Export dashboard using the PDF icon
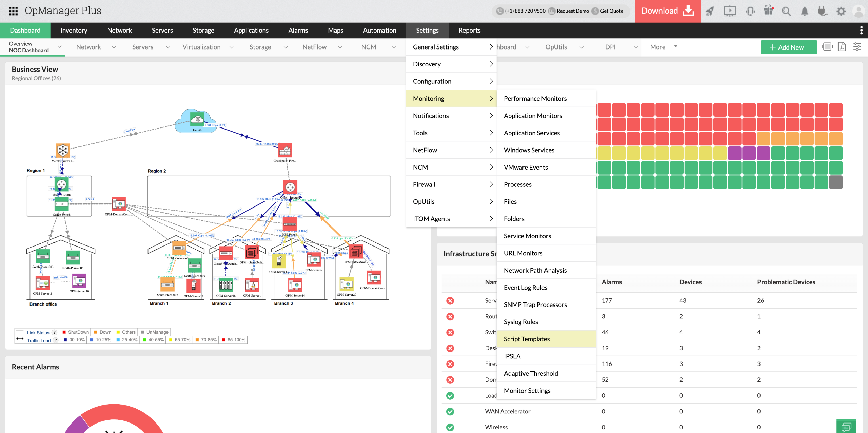868x433 pixels. [842, 47]
